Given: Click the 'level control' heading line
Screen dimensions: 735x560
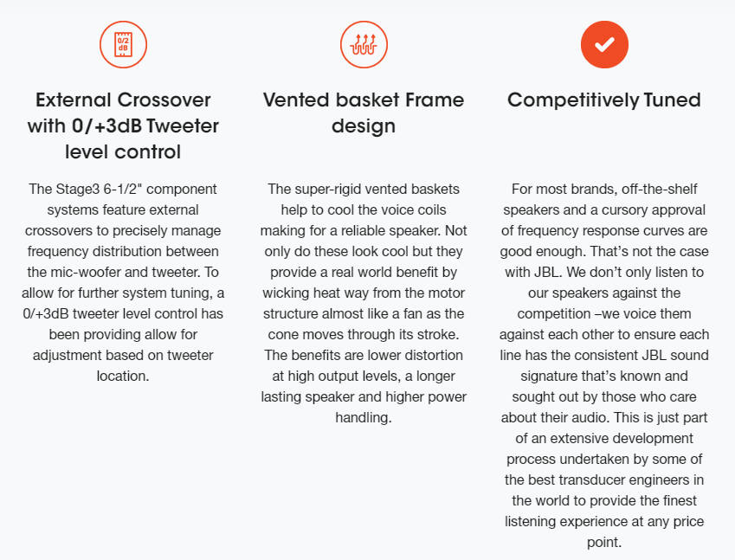Looking at the screenshot, I should coord(122,152).
